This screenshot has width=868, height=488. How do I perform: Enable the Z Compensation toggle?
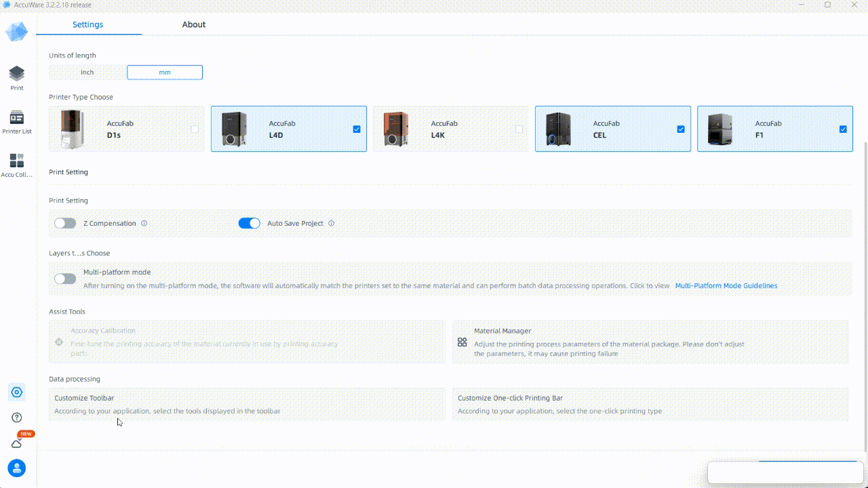[x=65, y=223]
